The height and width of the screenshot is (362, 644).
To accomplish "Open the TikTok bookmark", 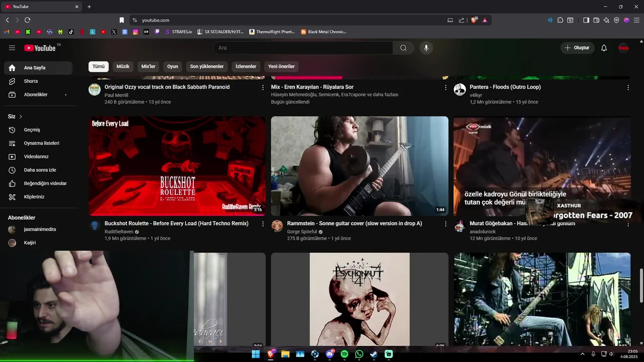I will tap(71, 32).
